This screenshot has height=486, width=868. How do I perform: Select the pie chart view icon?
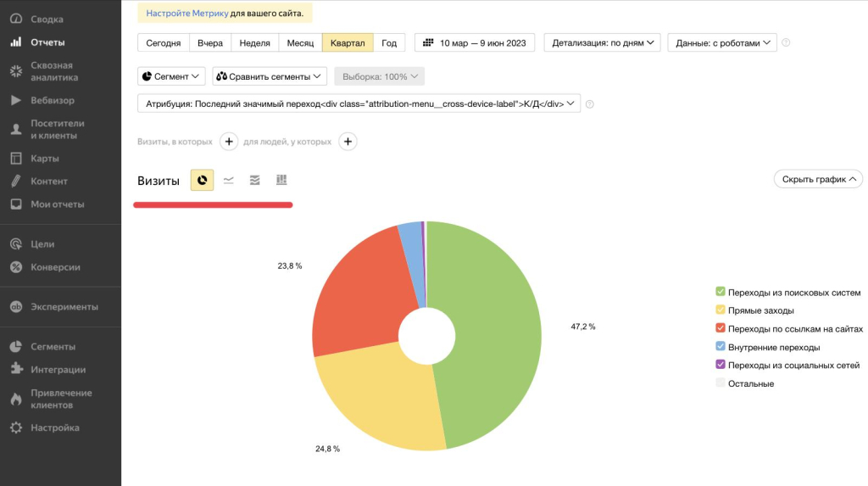click(x=202, y=180)
